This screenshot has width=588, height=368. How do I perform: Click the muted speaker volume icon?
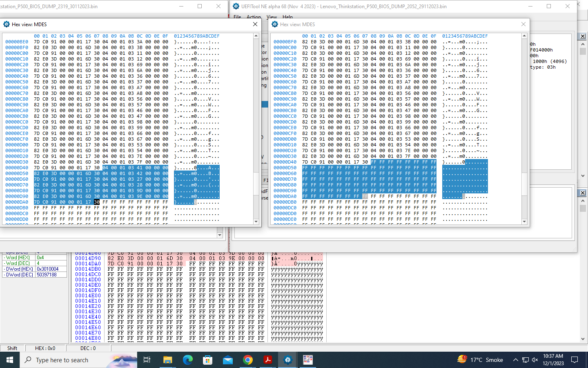coord(535,360)
